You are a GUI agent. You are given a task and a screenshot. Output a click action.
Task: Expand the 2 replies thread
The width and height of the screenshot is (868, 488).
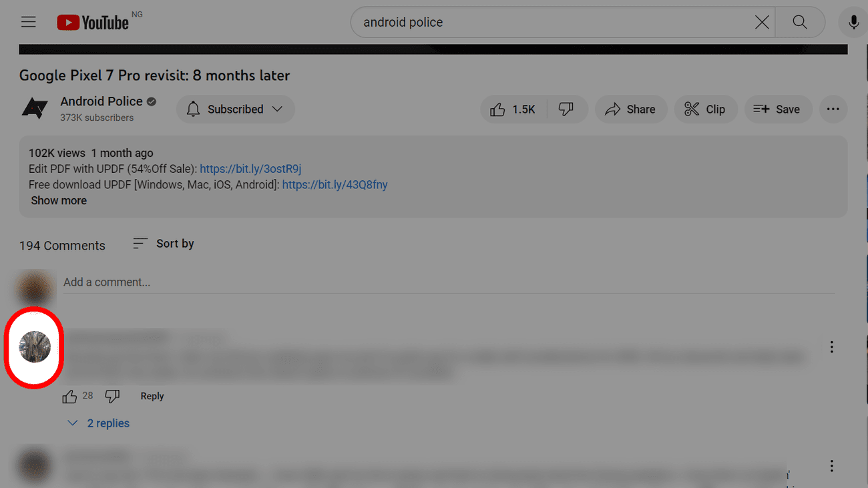point(98,423)
